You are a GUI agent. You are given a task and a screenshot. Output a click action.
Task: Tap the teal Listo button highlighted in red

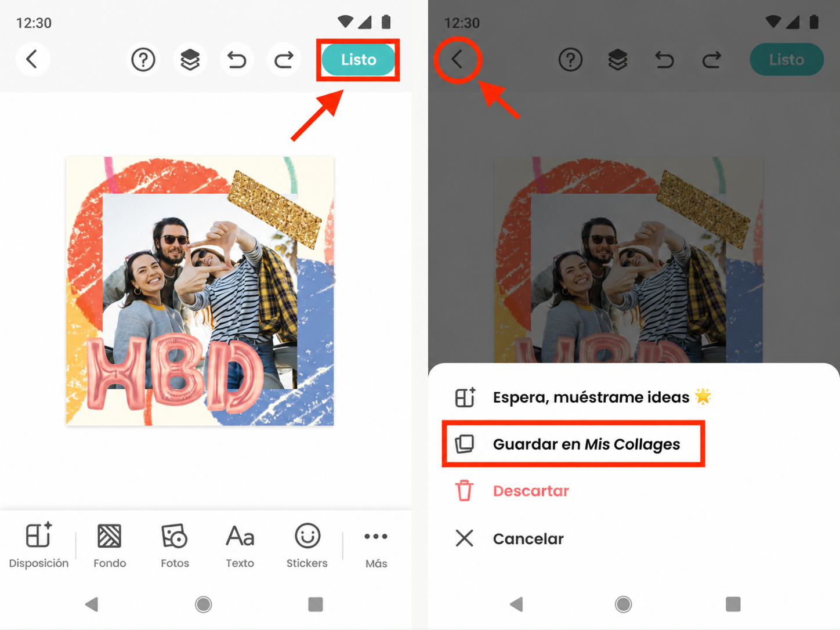point(359,59)
